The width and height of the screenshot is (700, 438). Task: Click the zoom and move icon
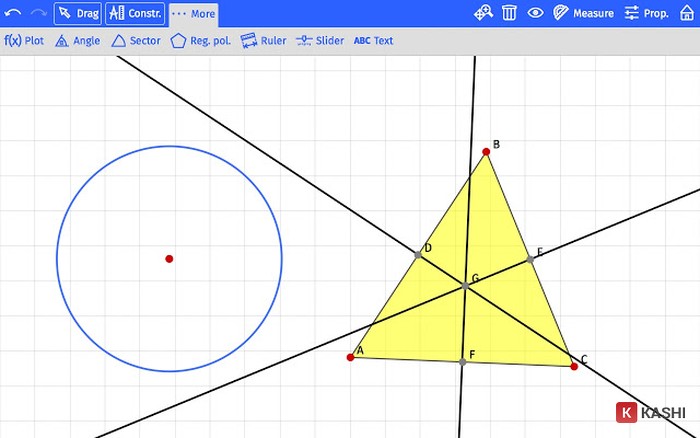point(483,13)
